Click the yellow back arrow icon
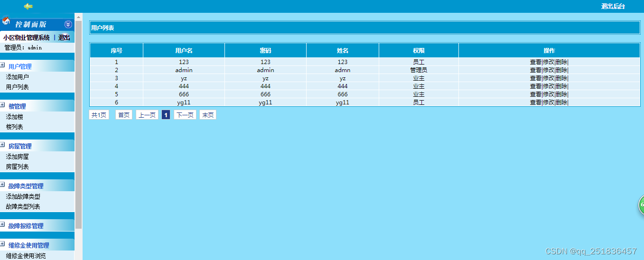 click(28, 6)
